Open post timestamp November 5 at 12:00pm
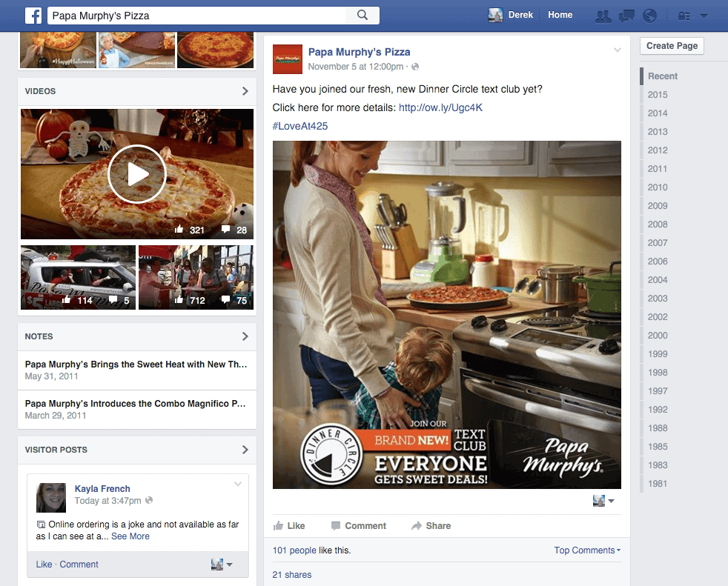The image size is (728, 586). pyautogui.click(x=356, y=67)
